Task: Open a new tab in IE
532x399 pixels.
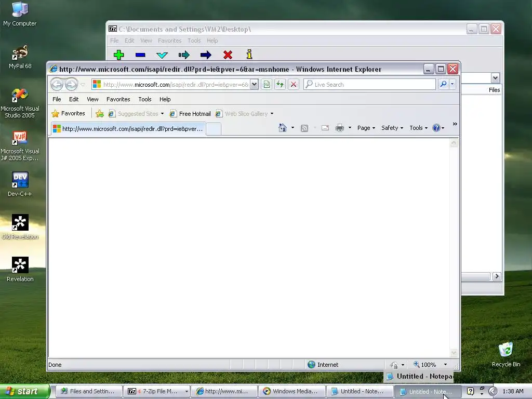Action: coord(214,129)
